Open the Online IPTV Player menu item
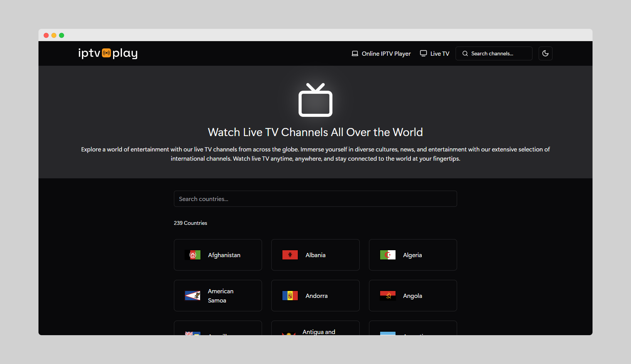 [386, 53]
